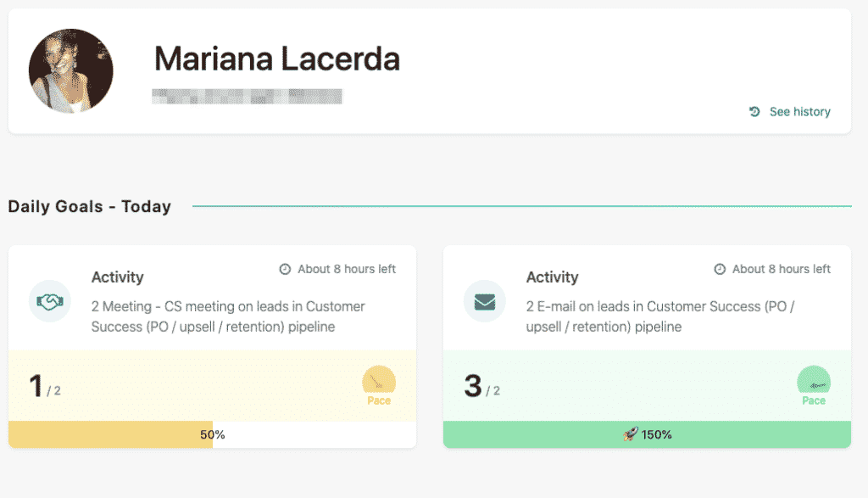Viewport: 868px width, 498px height.
Task: Click the green Pace gauge icon
Action: [x=814, y=381]
